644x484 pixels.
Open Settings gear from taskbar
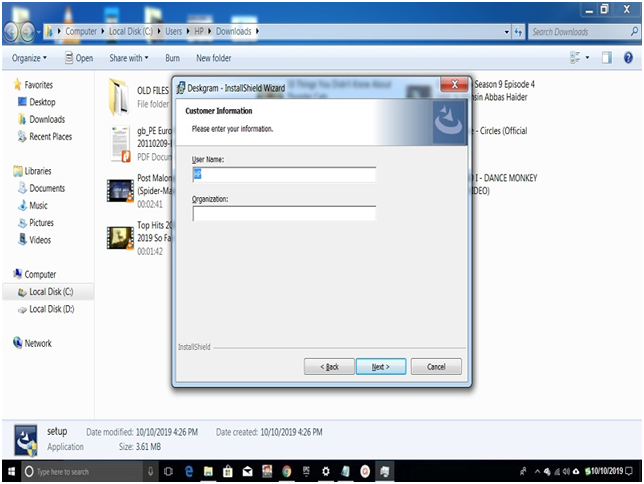pos(326,471)
